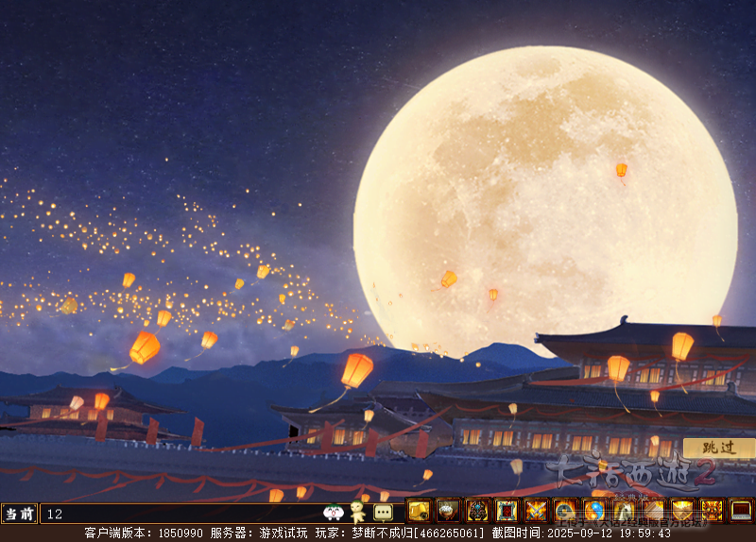This screenshot has height=542, width=756.
Task: Open the white radish emoticon picker
Action: coord(333,513)
